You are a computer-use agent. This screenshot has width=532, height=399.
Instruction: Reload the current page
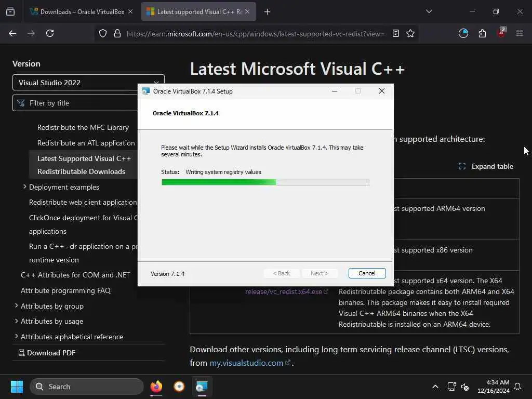coord(50,33)
